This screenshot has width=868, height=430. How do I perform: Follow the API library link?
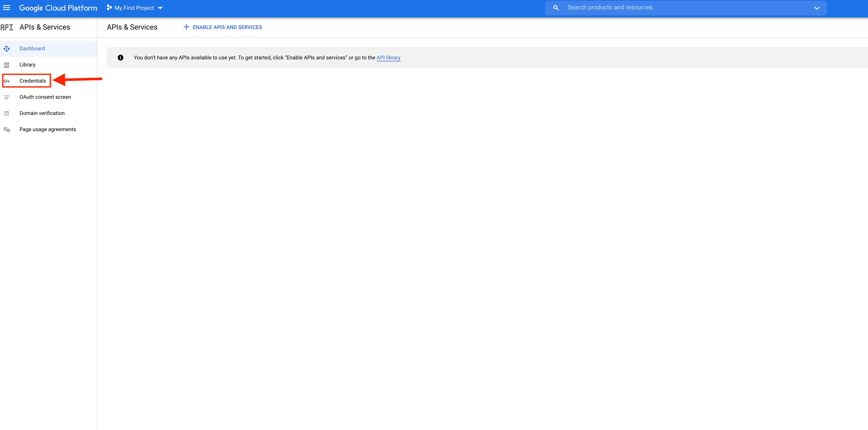coord(388,58)
